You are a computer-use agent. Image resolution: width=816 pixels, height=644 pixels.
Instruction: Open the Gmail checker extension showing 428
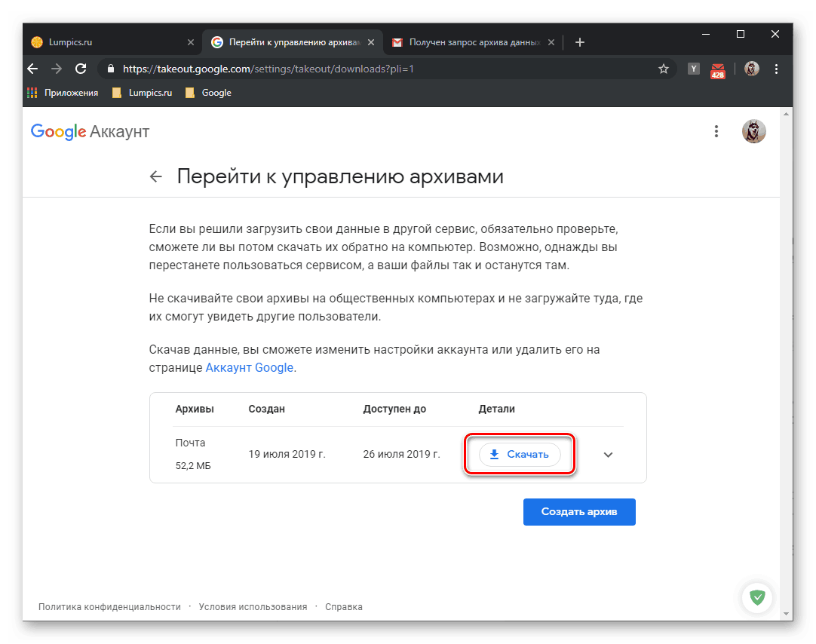pos(718,70)
